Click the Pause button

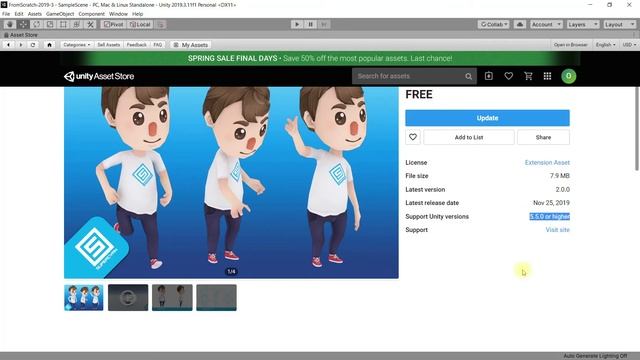click(x=310, y=24)
